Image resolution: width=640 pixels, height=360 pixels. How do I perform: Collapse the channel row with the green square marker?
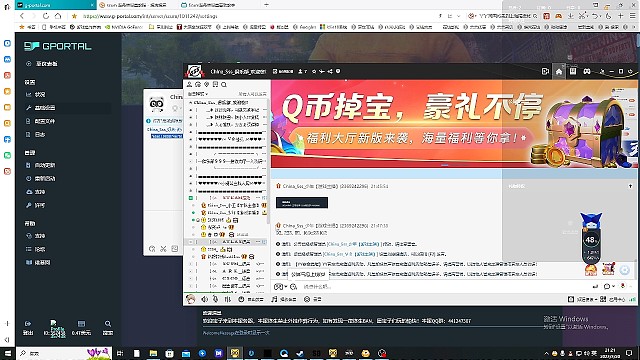tap(191, 198)
